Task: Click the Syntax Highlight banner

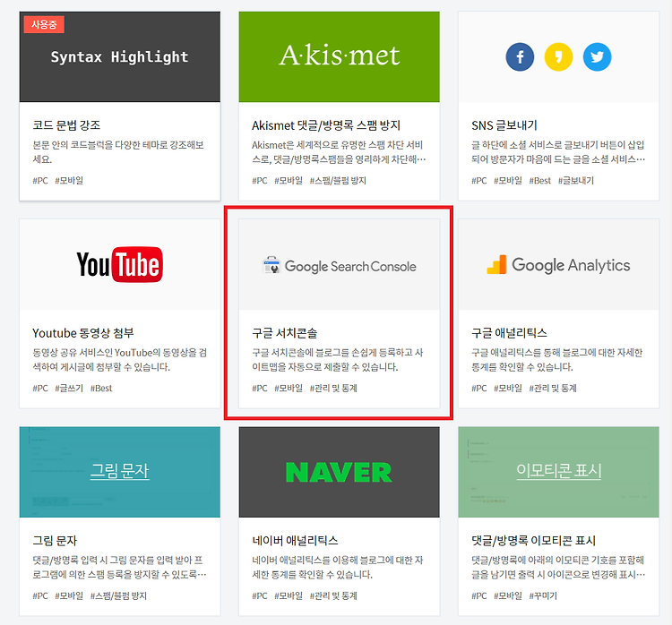Action: click(x=119, y=56)
